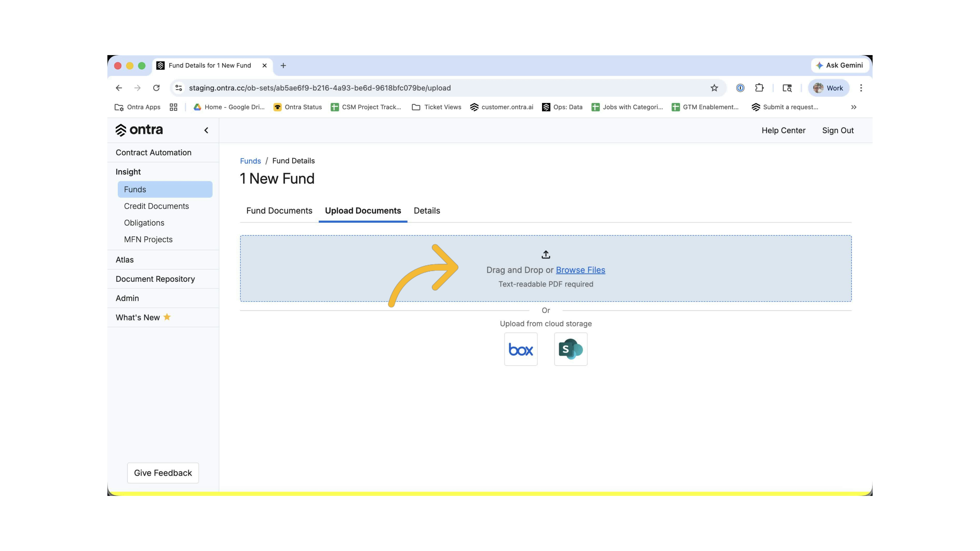This screenshot has width=980, height=551.
Task: Open MFN Projects in the sidebar
Action: (165, 240)
